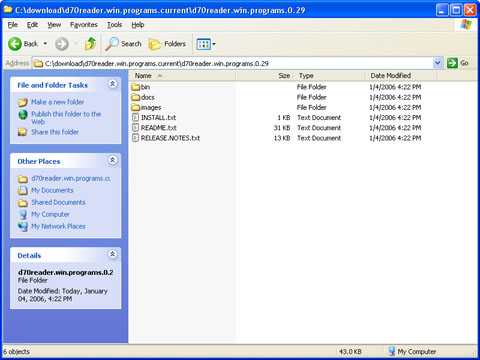The image size is (480, 360).
Task: Go to Shared Documents link
Action: click(58, 202)
